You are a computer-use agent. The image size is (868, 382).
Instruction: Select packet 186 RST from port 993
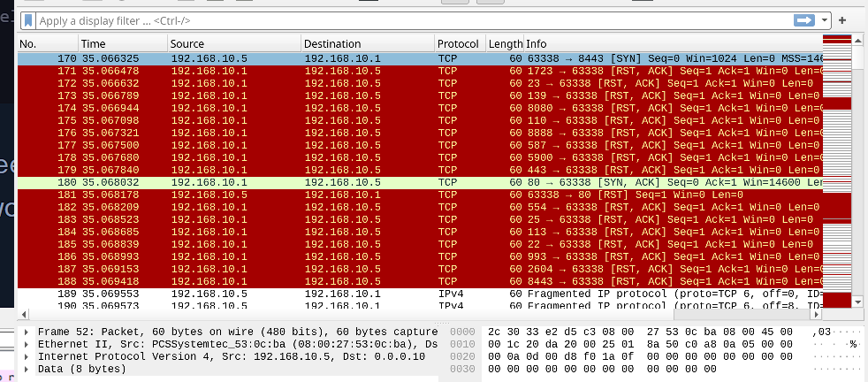click(420, 256)
